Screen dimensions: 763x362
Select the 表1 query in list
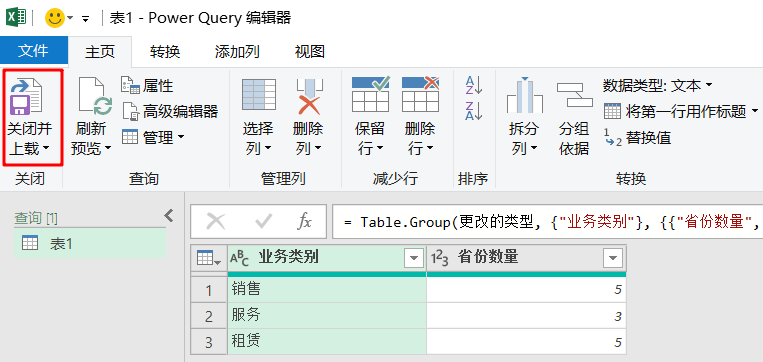(x=90, y=243)
